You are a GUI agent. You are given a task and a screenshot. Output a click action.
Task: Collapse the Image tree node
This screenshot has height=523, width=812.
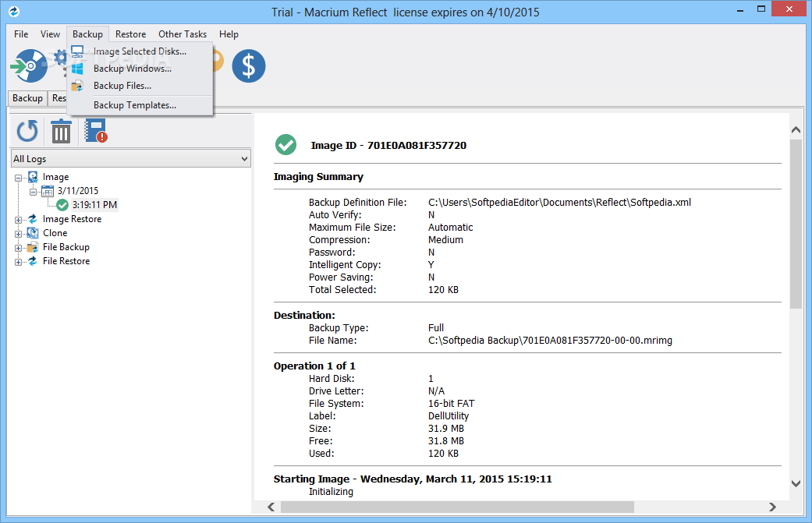point(18,178)
